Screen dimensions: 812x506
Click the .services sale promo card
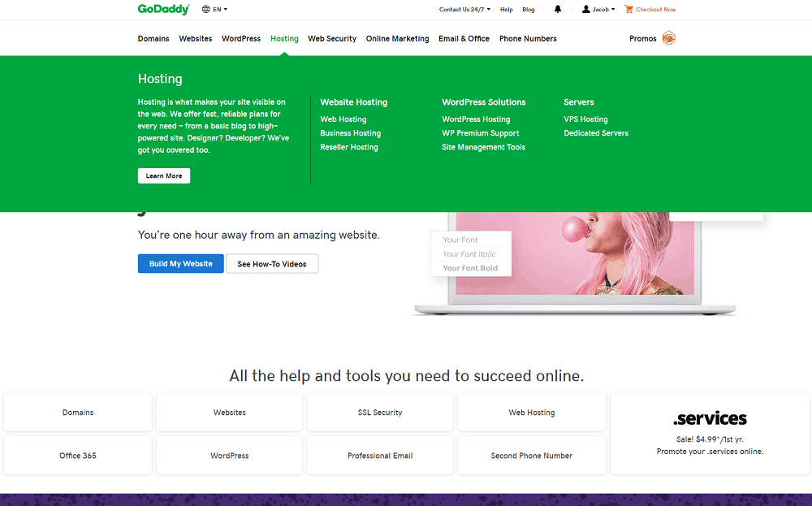pyautogui.click(x=710, y=434)
